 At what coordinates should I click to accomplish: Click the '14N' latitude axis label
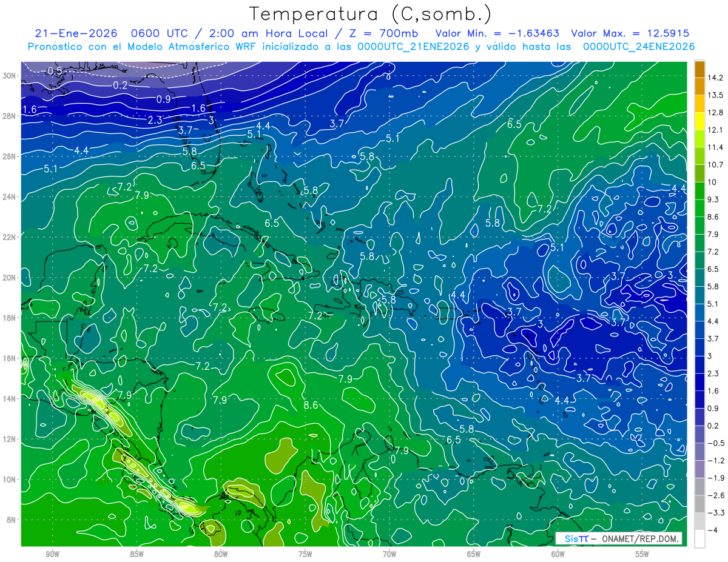[x=10, y=399]
